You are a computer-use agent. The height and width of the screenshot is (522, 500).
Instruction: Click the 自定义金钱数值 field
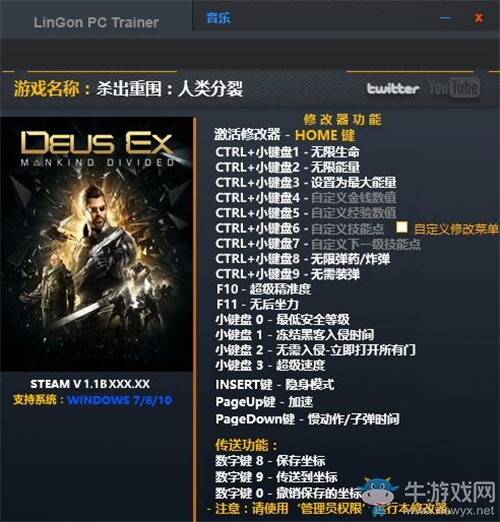354,198
